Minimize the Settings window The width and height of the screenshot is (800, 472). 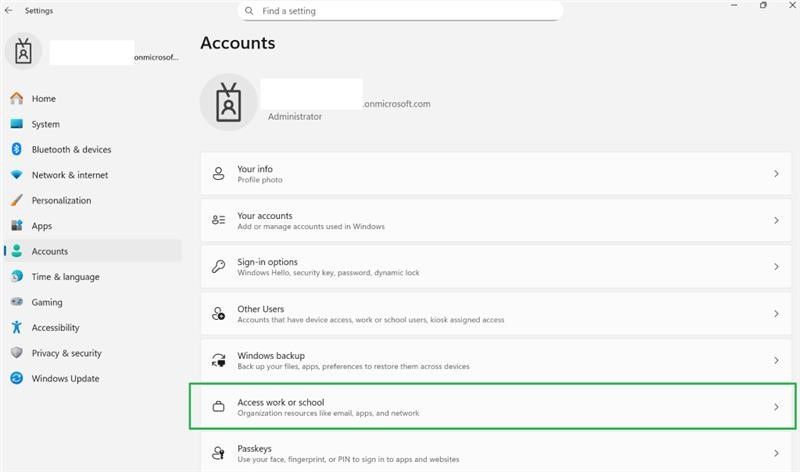(x=734, y=5)
